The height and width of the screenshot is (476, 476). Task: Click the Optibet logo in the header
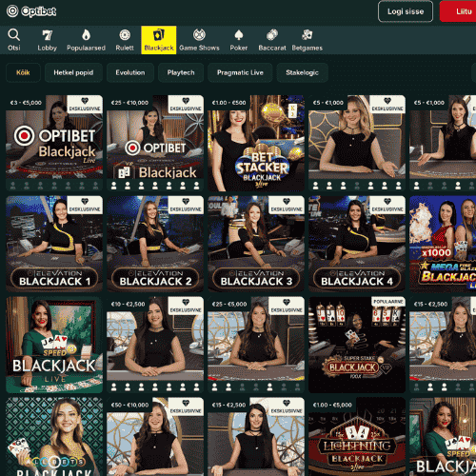coord(31,11)
